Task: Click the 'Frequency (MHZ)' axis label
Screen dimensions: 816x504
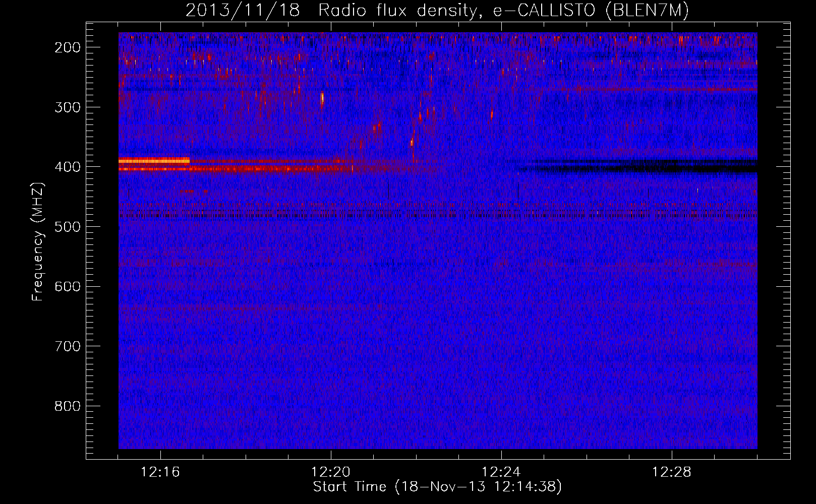Action: click(x=38, y=242)
